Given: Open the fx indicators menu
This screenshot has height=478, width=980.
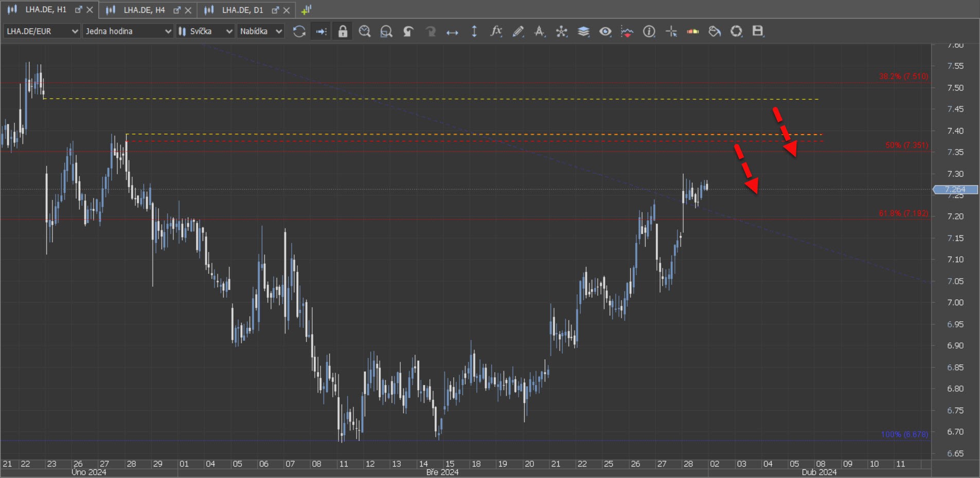Looking at the screenshot, I should coord(496,31).
